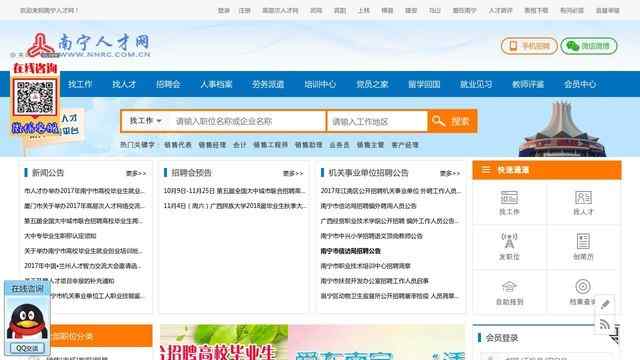Open the bold 南宁市...局招聘公告 announcement
The height and width of the screenshot is (360, 640).
(351, 251)
